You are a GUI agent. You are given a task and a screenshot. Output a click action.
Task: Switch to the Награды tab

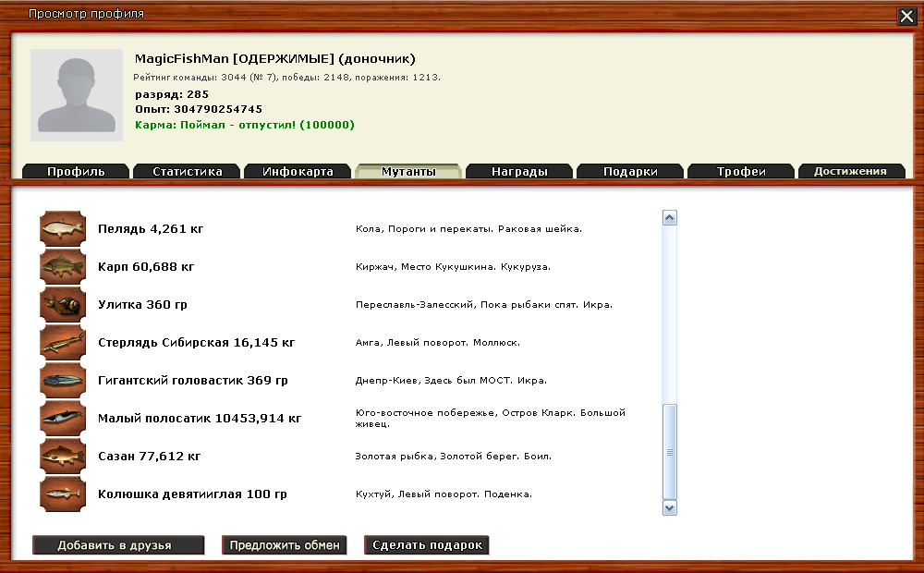tap(519, 171)
